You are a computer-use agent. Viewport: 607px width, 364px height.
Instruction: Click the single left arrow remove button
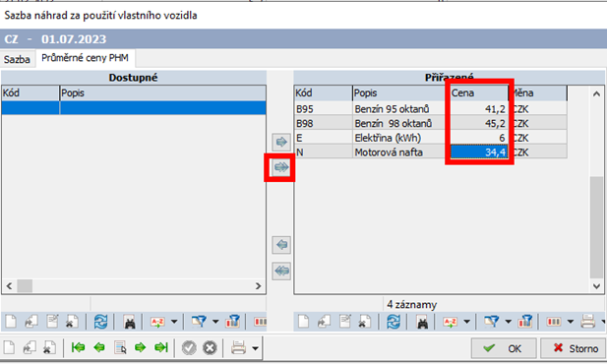coord(281,245)
